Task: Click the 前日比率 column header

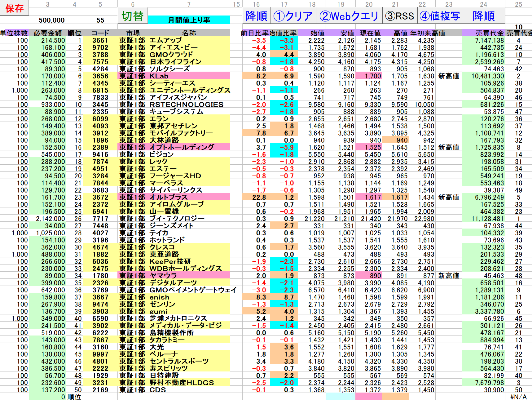Action: [256, 33]
